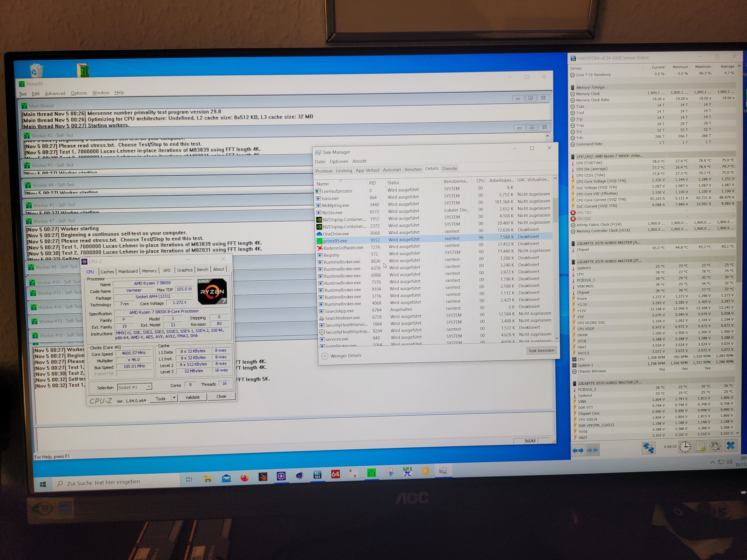Open Task-Manager Datei menu
Image resolution: width=747 pixels, height=560 pixels.
320,162
